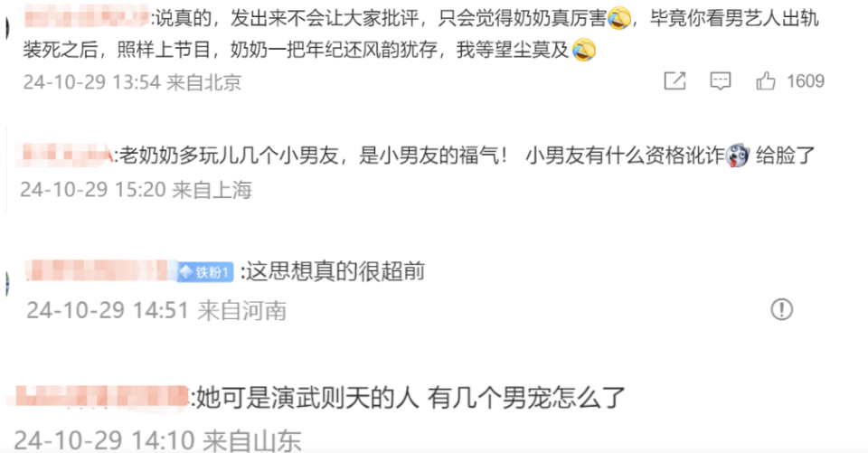Viewport: 868px width, 453px height.
Task: Open the blurred username of the Shanghai commenter
Action: pyautogui.click(x=64, y=154)
